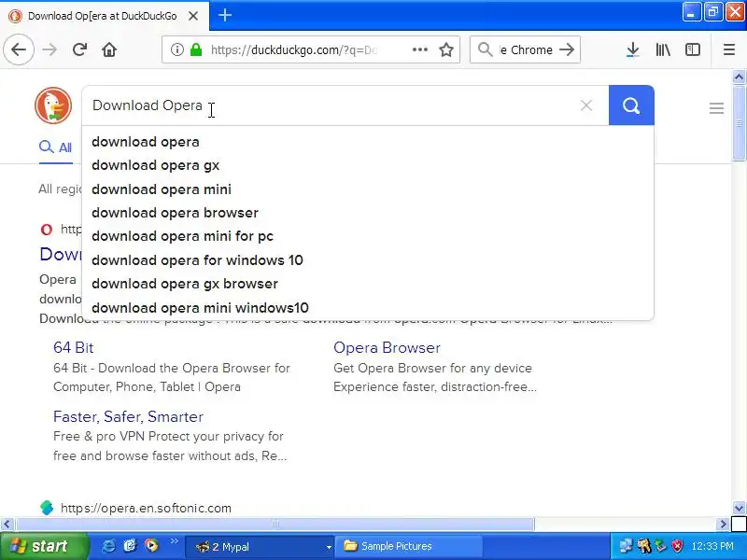Go back to the previous page

tap(19, 49)
